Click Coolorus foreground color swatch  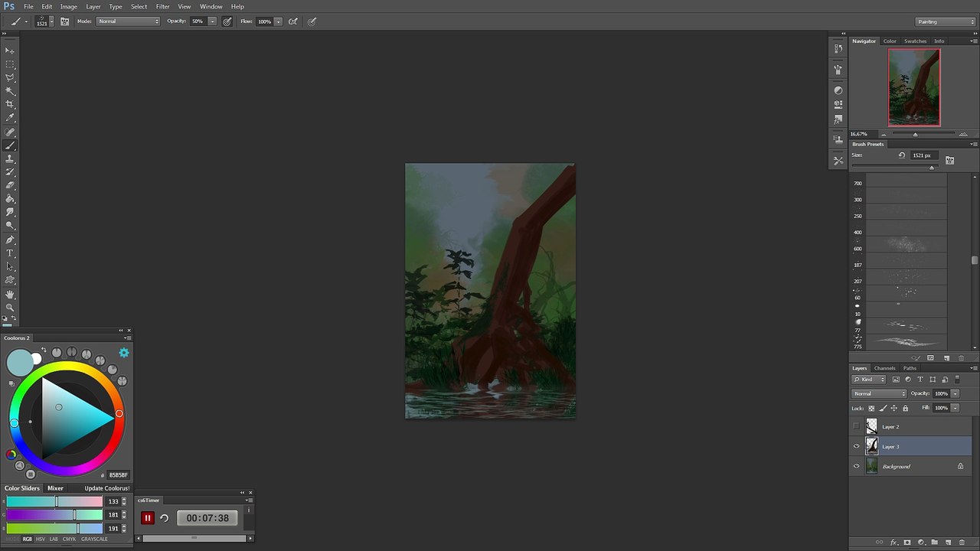coord(20,362)
